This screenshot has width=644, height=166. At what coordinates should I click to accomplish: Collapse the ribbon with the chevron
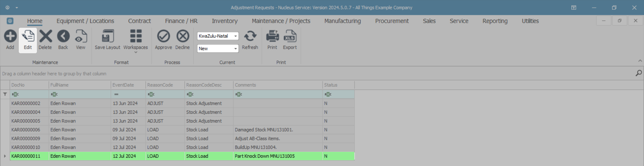tap(640, 61)
